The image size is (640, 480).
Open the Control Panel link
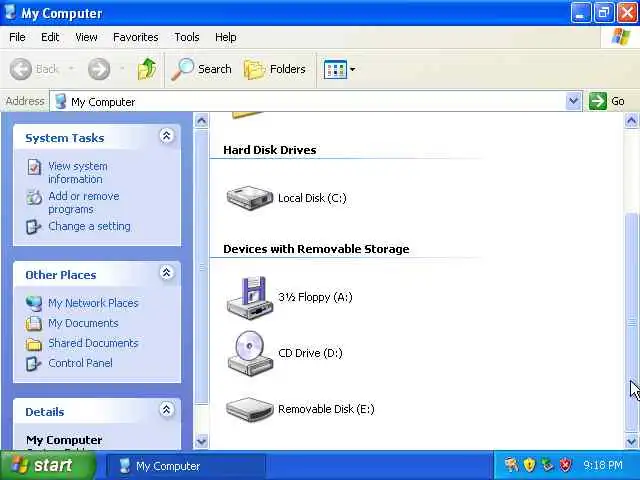point(80,363)
